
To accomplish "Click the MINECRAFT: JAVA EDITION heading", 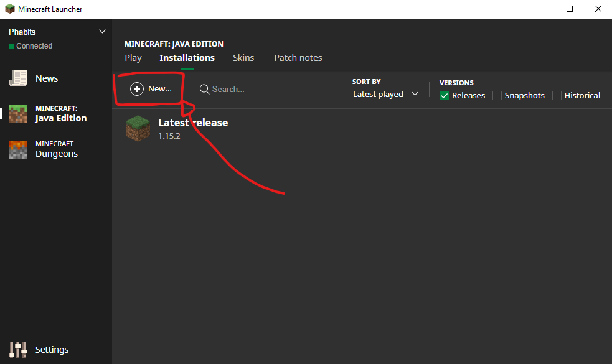I will point(174,44).
